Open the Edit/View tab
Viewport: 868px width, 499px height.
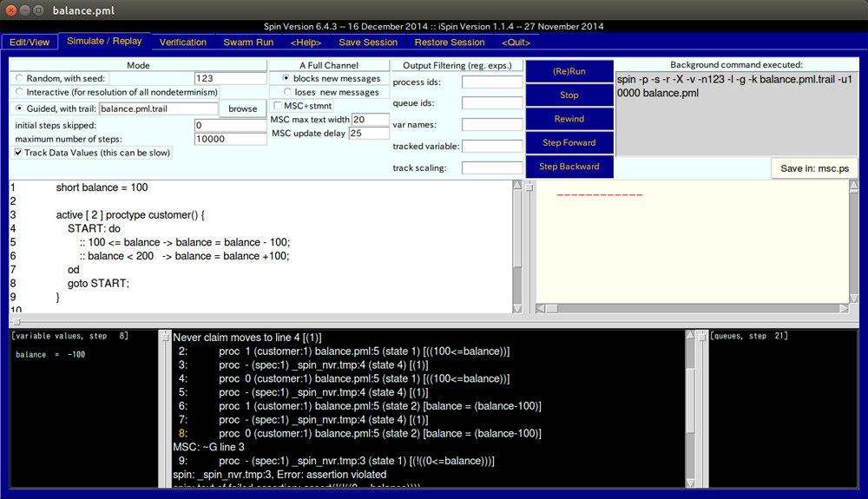(x=30, y=42)
